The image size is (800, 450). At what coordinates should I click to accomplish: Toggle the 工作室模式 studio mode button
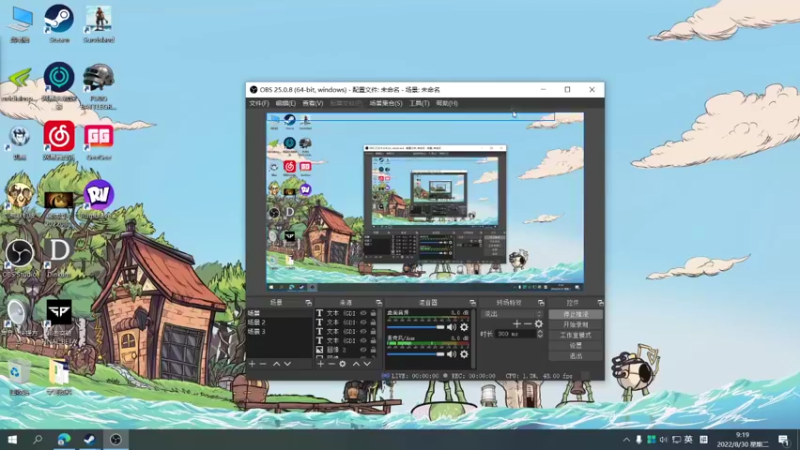pos(576,335)
